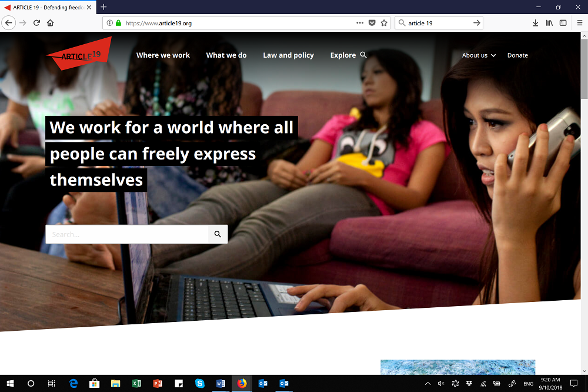The image size is (588, 392).
Task: Click the magnifier button beside search field
Action: [218, 234]
